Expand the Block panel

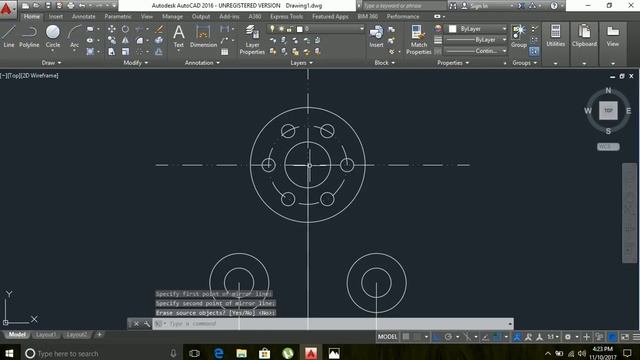[384, 63]
